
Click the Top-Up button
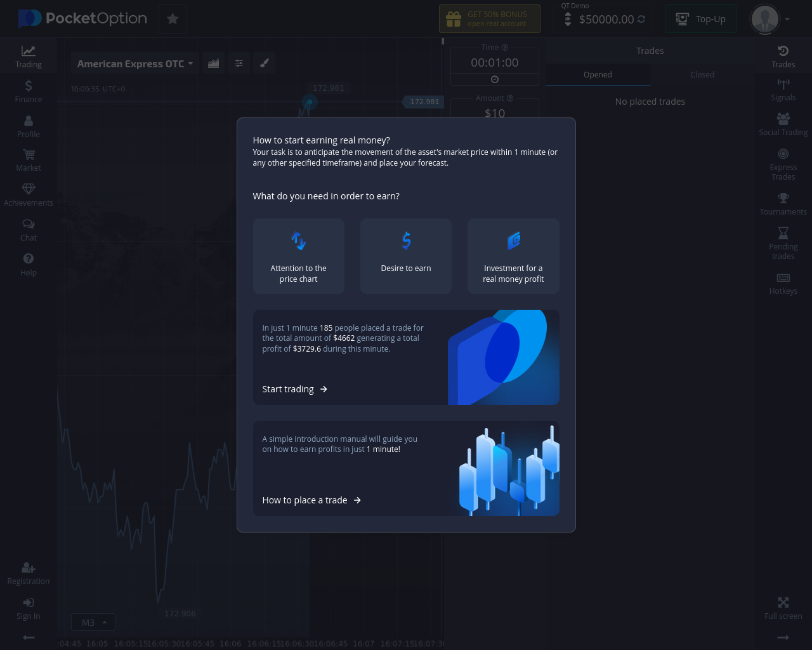pyautogui.click(x=700, y=19)
